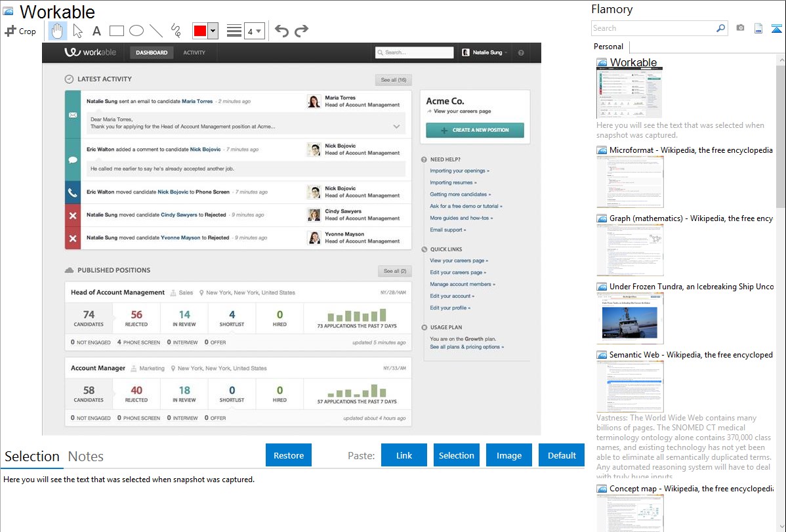Click the CREATE A NEW POSITION button
The image size is (786, 532).
tap(475, 130)
